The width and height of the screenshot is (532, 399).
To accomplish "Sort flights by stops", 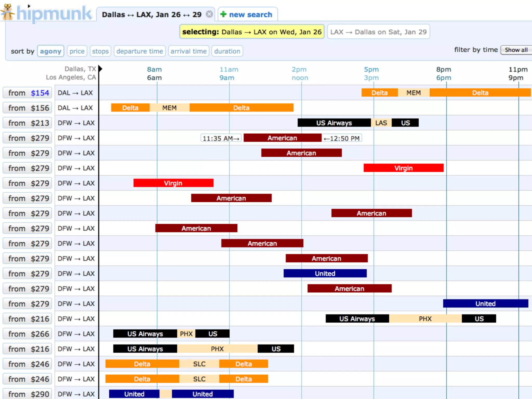I will coord(100,51).
